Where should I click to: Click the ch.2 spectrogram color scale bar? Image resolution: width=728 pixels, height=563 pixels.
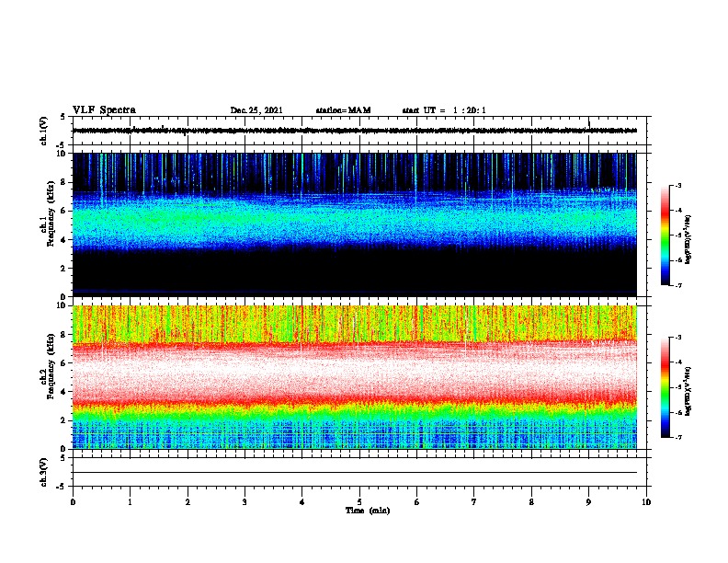[665, 387]
